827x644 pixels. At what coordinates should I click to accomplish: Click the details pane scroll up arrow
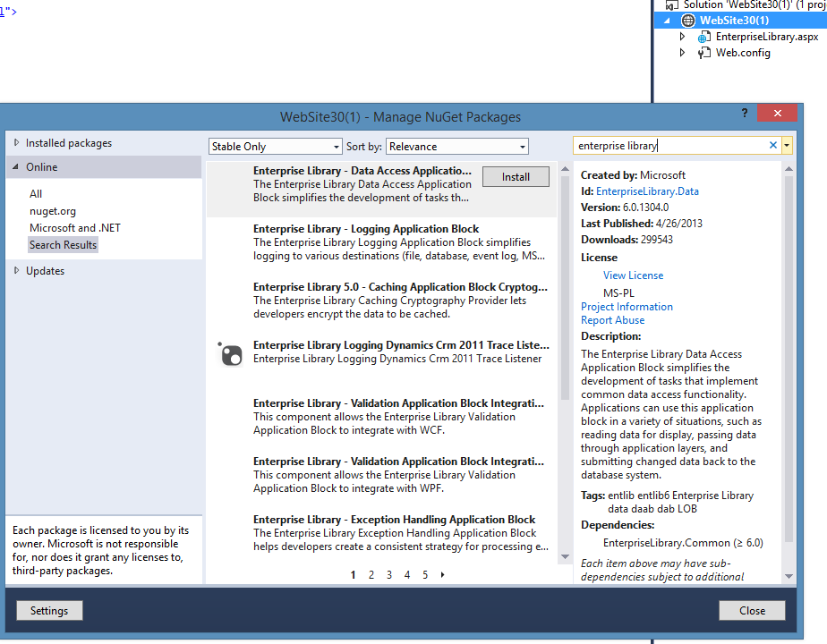[789, 169]
